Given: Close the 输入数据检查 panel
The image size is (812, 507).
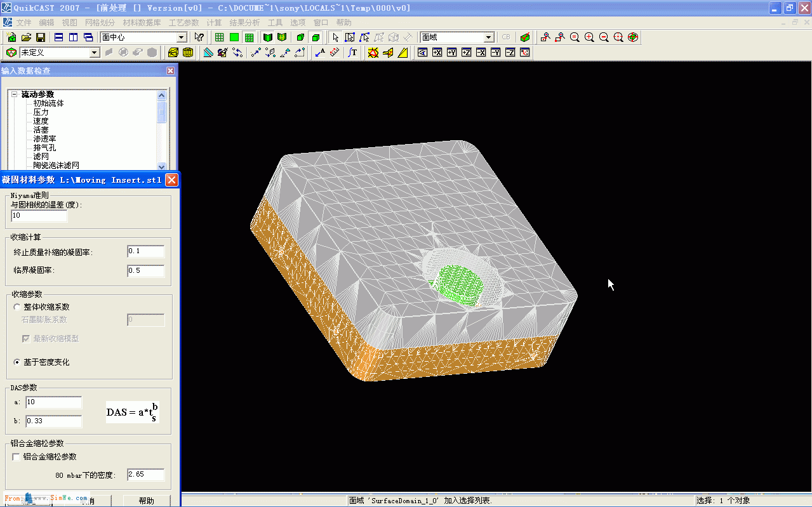Looking at the screenshot, I should pos(170,70).
